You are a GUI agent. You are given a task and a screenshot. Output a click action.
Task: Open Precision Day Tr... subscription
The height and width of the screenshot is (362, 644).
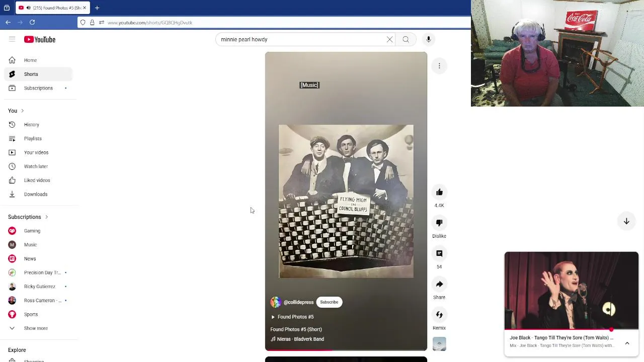coord(38,273)
